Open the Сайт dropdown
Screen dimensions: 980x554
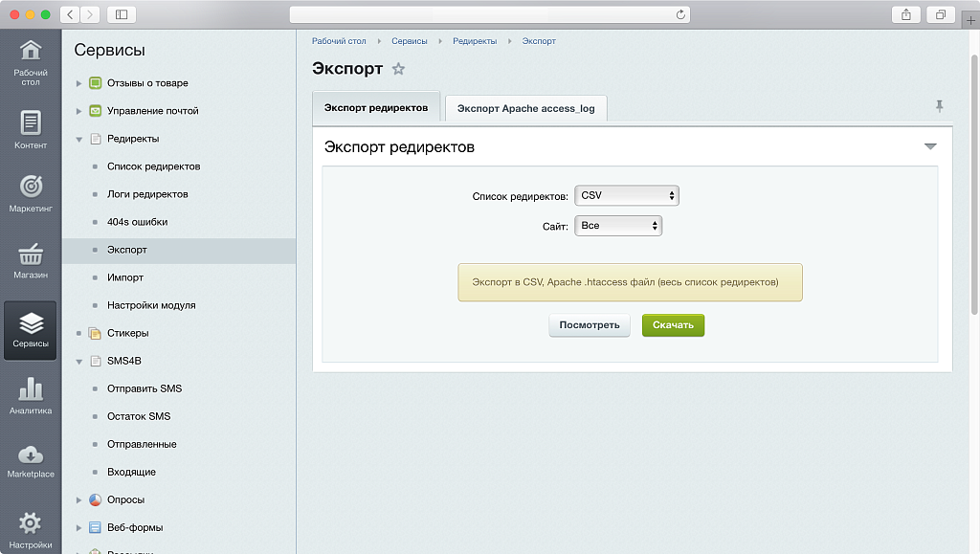617,226
